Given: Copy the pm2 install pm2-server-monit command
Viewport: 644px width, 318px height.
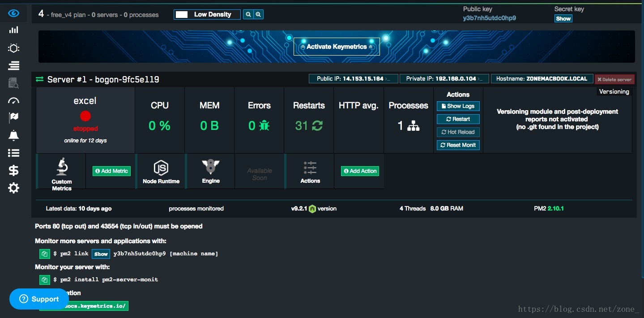Looking at the screenshot, I should (44, 280).
